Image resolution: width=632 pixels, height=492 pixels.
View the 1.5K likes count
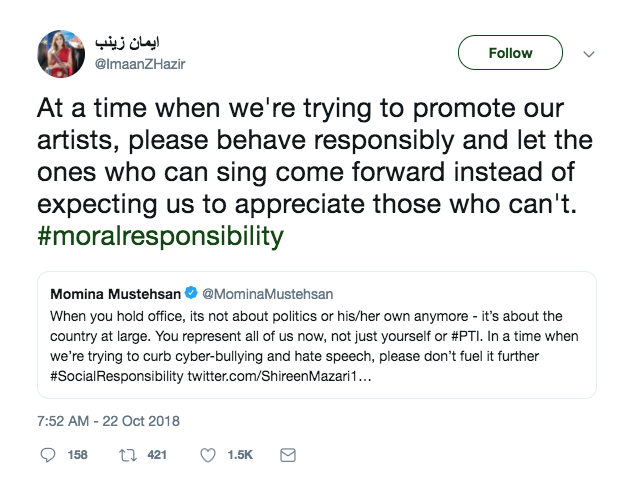tap(240, 455)
